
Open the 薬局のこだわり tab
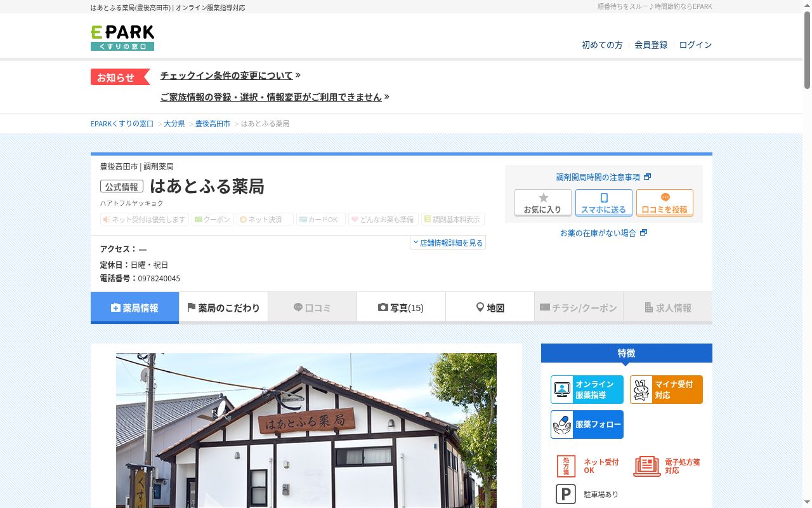tap(223, 308)
